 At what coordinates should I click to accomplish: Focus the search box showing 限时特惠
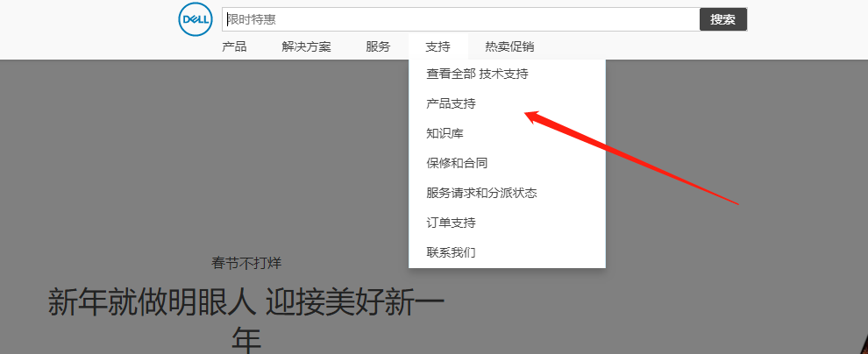pos(460,19)
